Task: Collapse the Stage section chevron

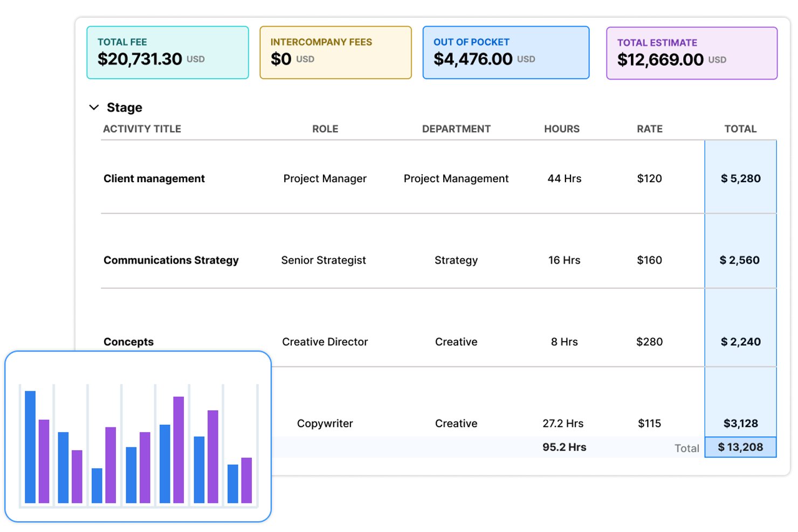Action: [x=94, y=107]
